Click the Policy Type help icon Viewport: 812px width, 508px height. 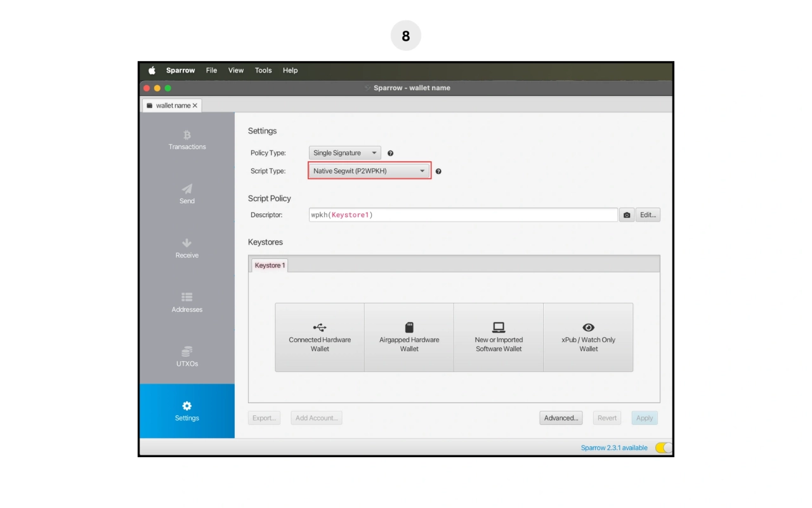(x=390, y=153)
